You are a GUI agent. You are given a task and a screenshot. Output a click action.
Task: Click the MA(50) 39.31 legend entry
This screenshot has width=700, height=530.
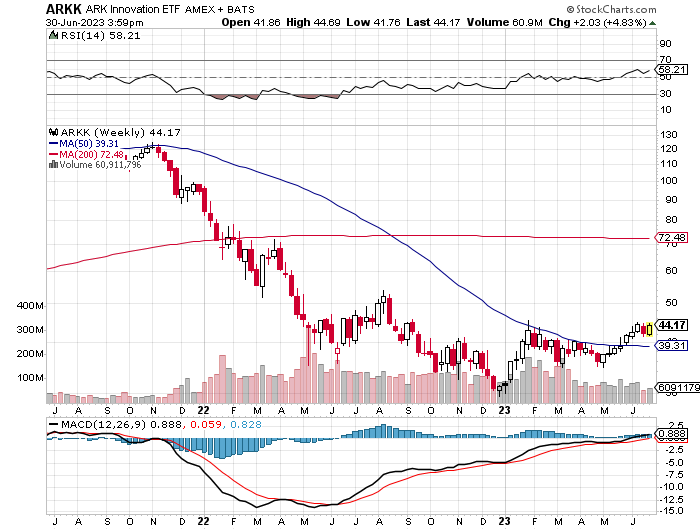[x=85, y=143]
